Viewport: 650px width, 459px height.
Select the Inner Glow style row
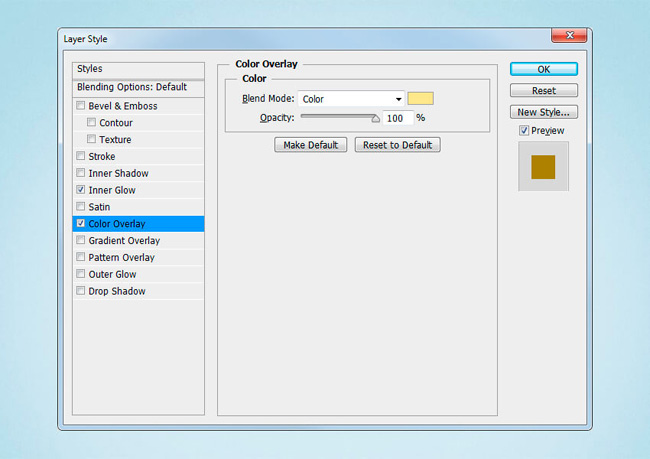coord(138,190)
